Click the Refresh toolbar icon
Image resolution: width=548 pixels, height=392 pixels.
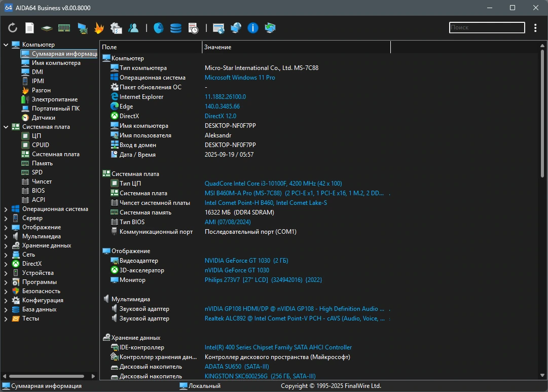pos(13,27)
